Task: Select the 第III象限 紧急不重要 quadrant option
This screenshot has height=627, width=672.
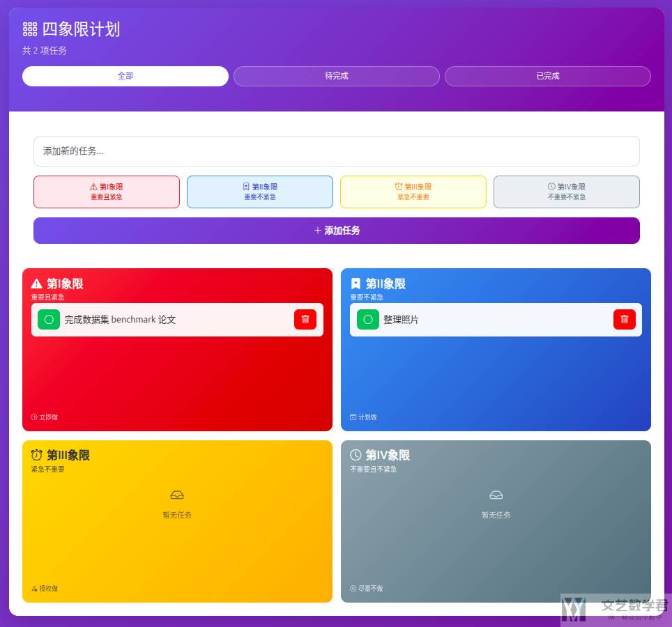Action: click(x=413, y=192)
